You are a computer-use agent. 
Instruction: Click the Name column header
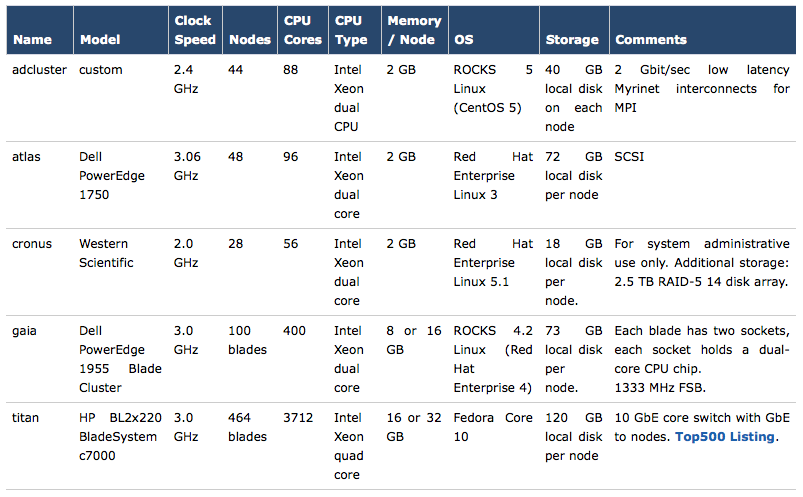[x=32, y=39]
